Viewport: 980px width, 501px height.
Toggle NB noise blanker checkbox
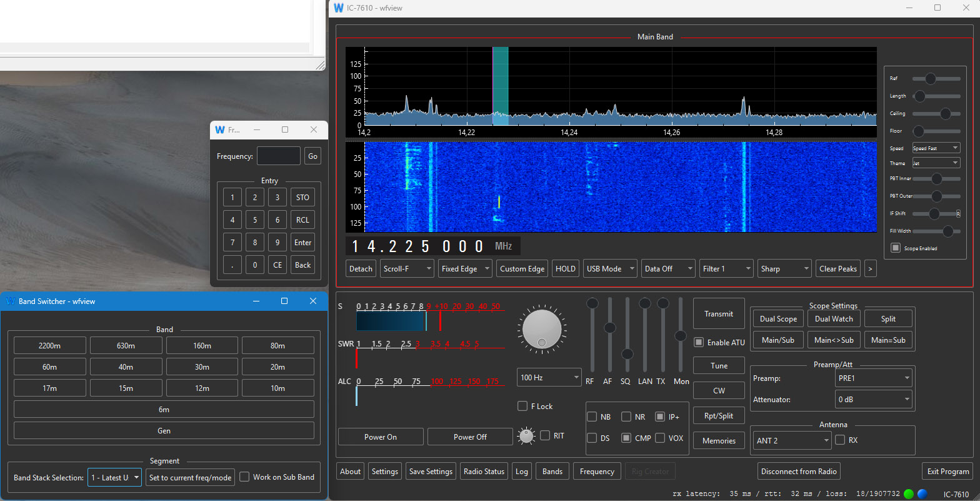pos(592,417)
